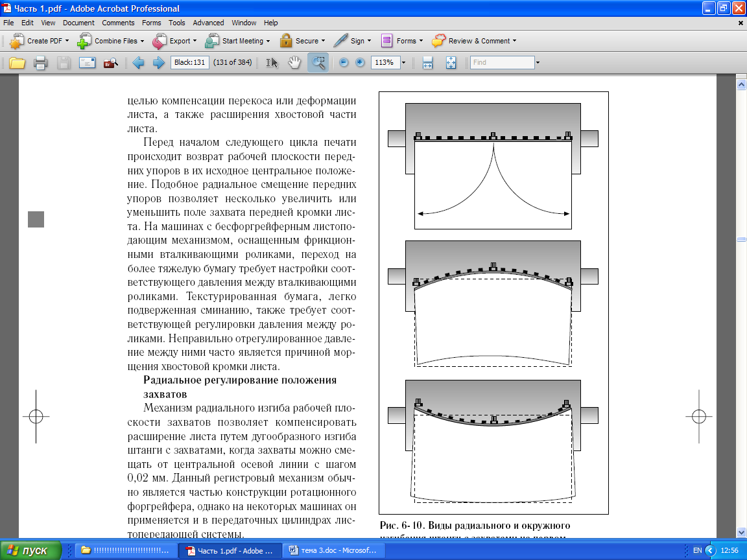
Task: Click the Email envelope icon
Action: (x=87, y=62)
